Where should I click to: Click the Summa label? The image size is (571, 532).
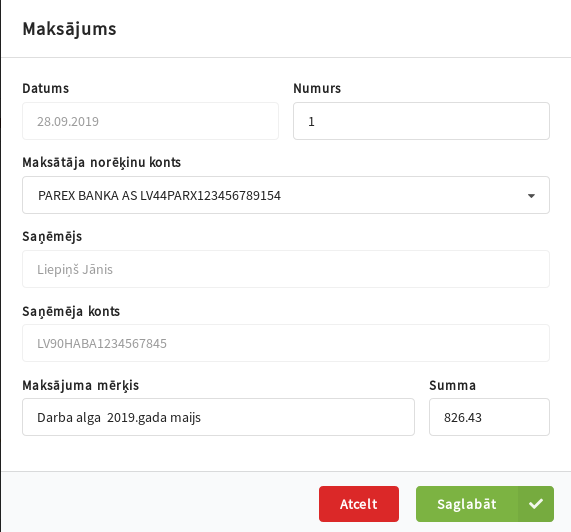tap(452, 385)
